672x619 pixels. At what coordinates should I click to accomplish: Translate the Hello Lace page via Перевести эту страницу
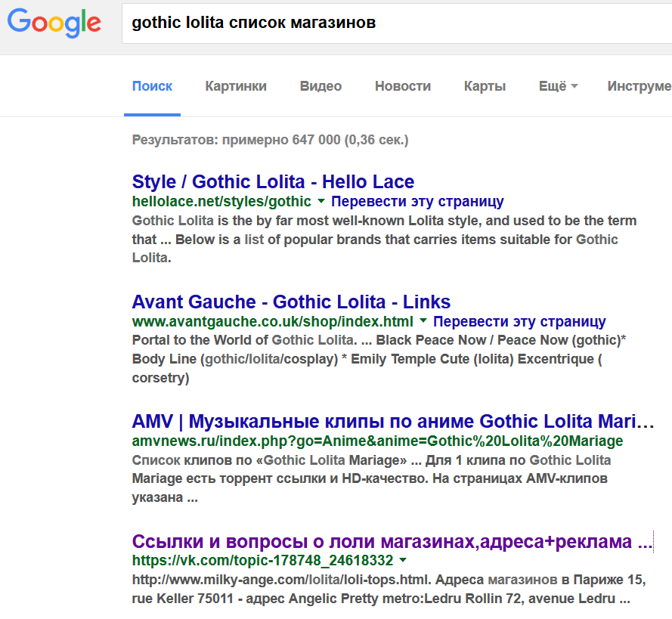click(417, 201)
